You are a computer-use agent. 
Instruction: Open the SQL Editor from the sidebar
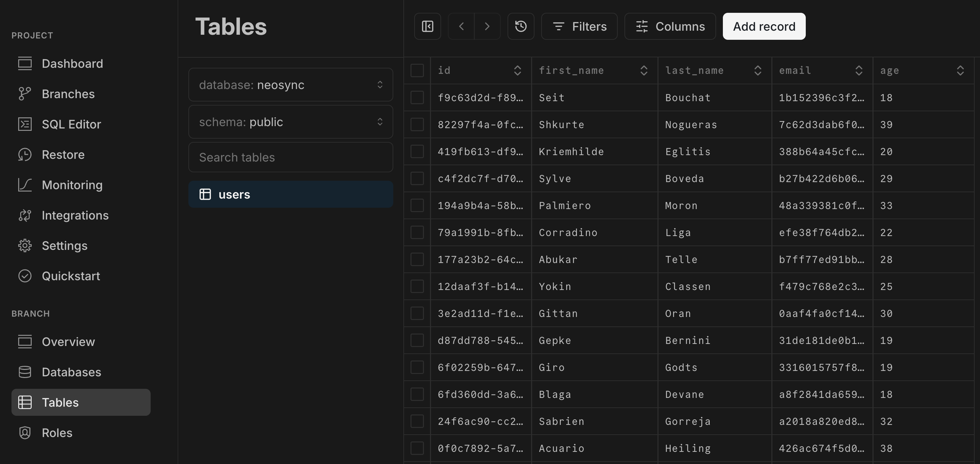point(71,124)
